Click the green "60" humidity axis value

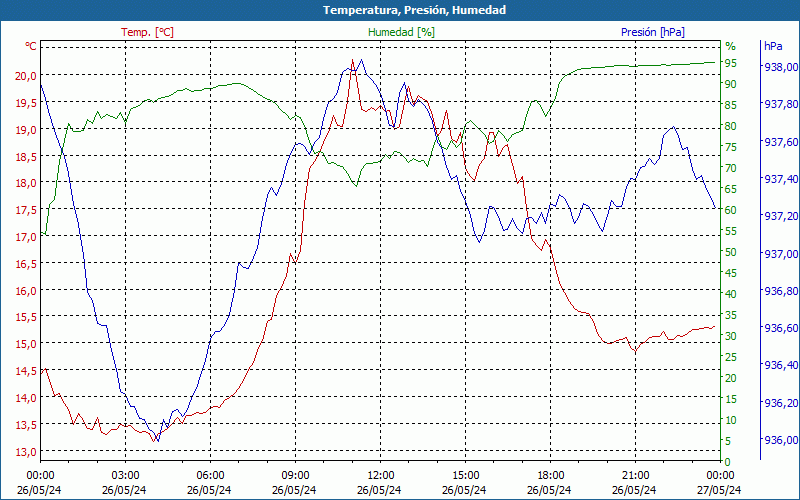(x=731, y=210)
